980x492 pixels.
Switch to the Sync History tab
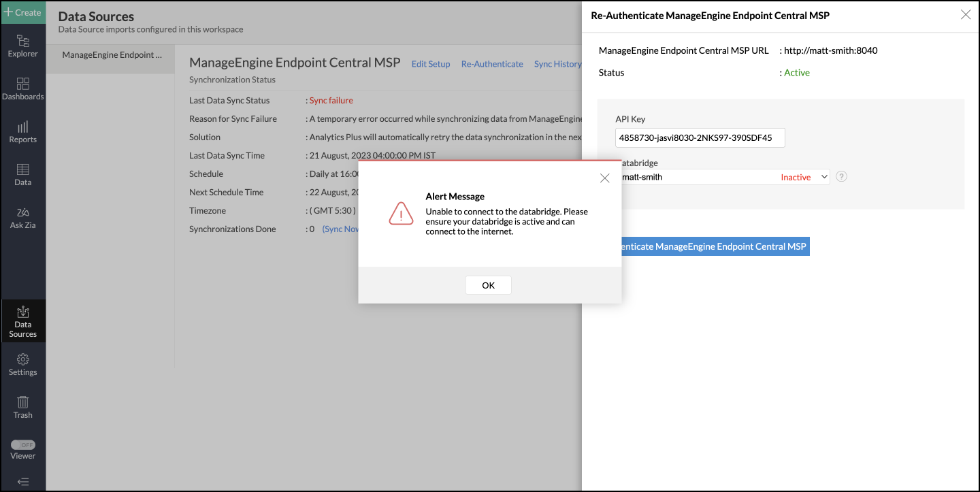click(557, 63)
